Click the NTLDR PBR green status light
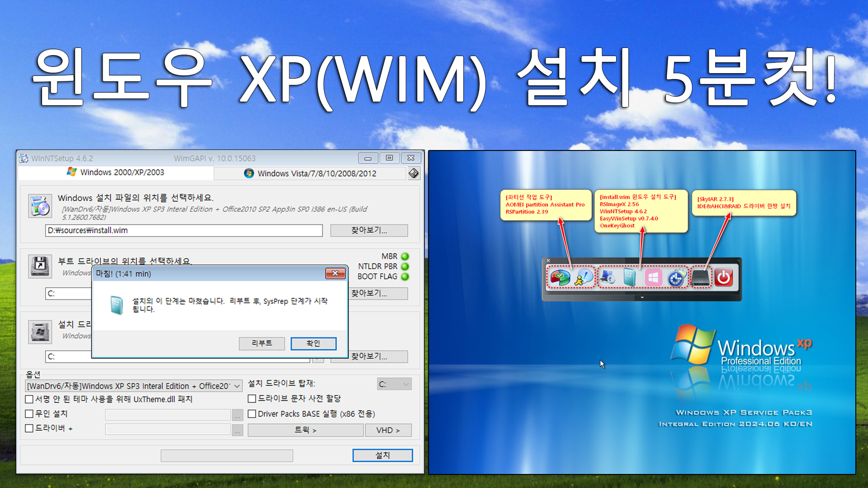Image resolution: width=868 pixels, height=488 pixels. click(x=405, y=267)
